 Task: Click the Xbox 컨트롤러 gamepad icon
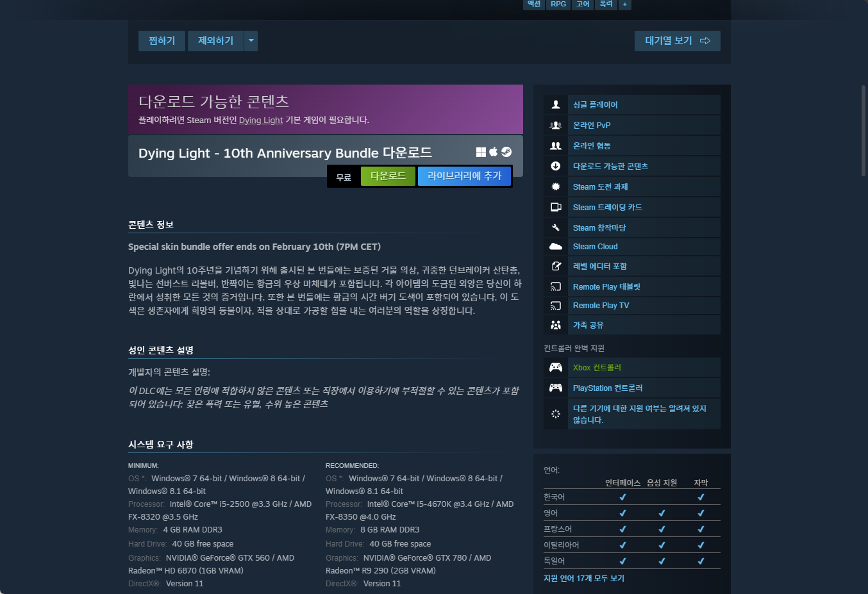(556, 367)
